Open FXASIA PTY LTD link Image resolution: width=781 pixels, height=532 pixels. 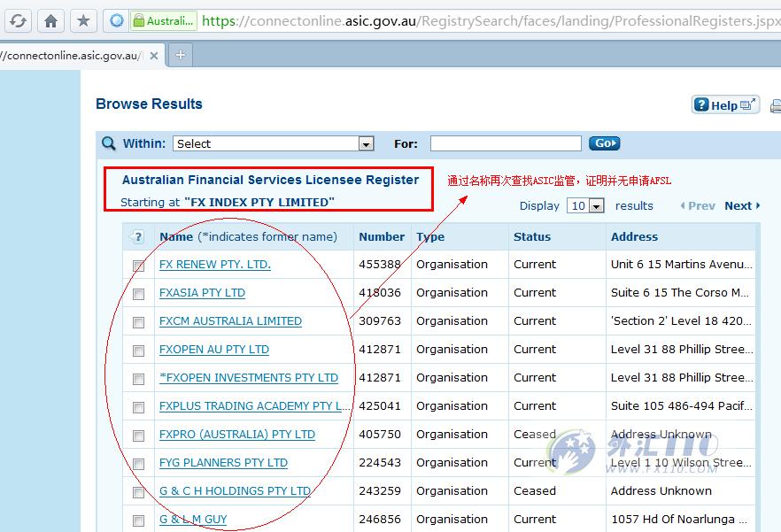[202, 293]
